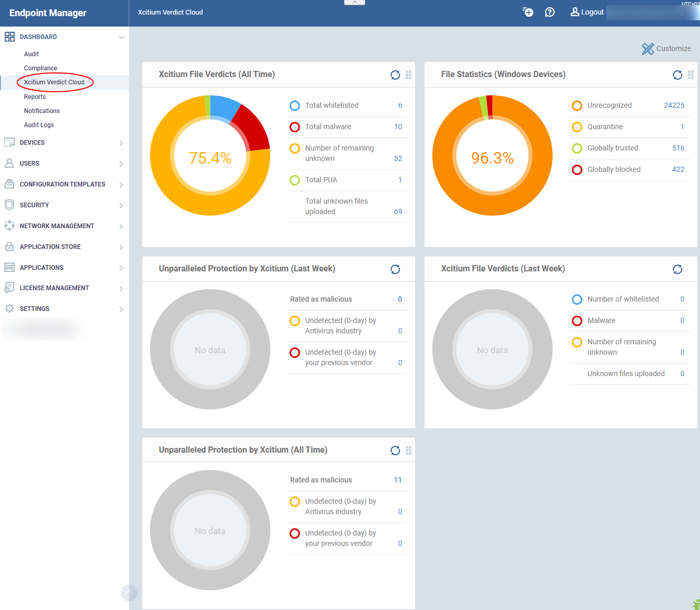Viewport: 700px width, 610px height.
Task: Expand the Applications menu arrow
Action: 121,268
